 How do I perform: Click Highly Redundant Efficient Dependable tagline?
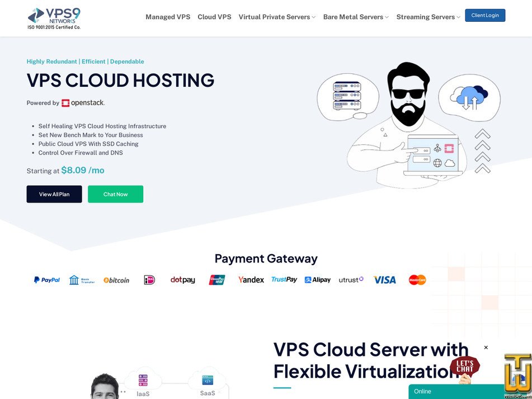click(x=85, y=62)
